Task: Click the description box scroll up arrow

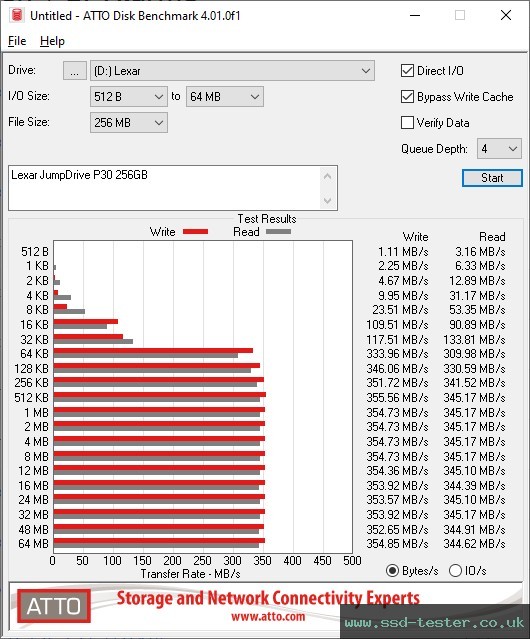Action: [328, 176]
